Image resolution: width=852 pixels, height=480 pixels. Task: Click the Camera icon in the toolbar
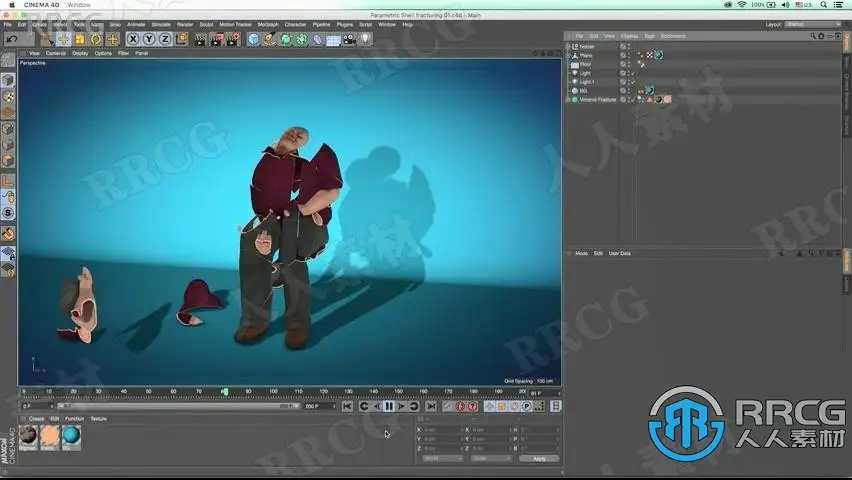(x=349, y=39)
